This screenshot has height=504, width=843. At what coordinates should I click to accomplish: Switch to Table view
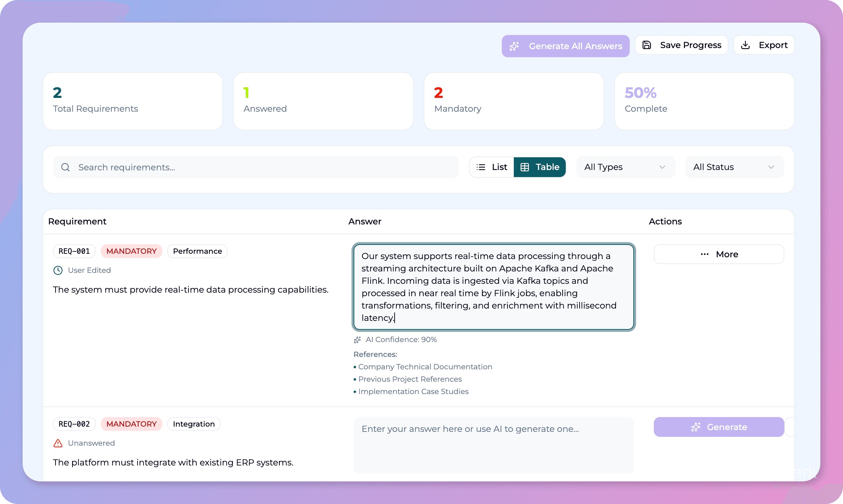tap(540, 167)
